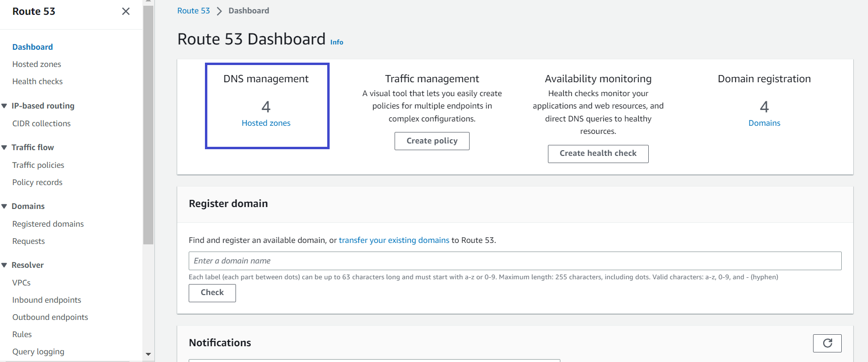The width and height of the screenshot is (868, 362).
Task: Go to Health checks page
Action: pyautogui.click(x=37, y=81)
